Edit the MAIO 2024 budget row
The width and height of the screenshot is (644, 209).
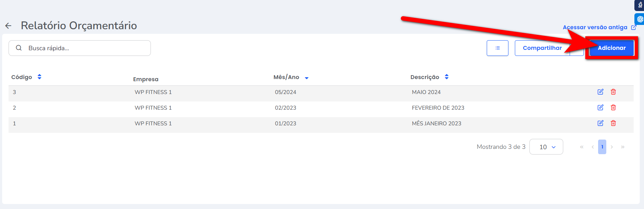tap(600, 92)
